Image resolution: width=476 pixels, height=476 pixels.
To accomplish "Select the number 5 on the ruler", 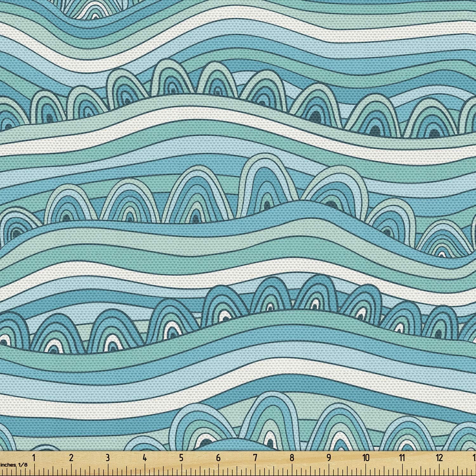I will click(181, 458).
